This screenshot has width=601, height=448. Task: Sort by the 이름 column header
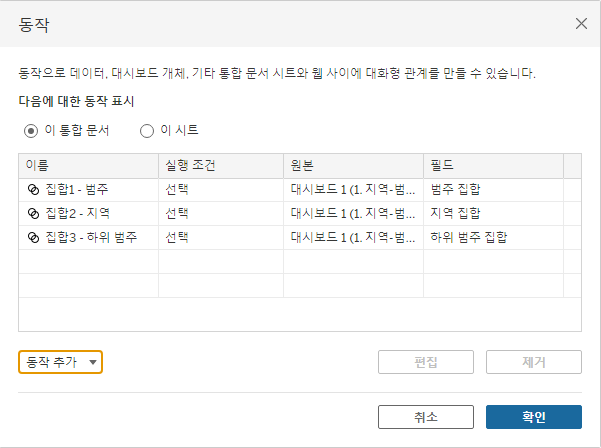pyautogui.click(x=89, y=166)
